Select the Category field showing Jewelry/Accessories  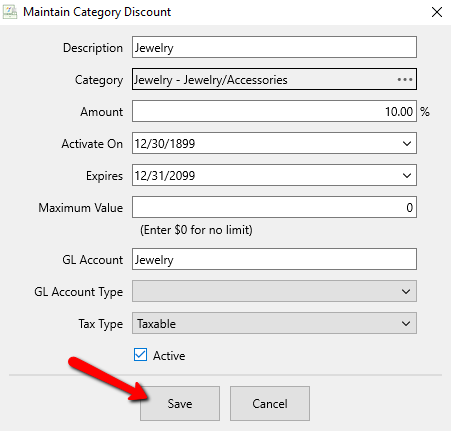pyautogui.click(x=274, y=79)
